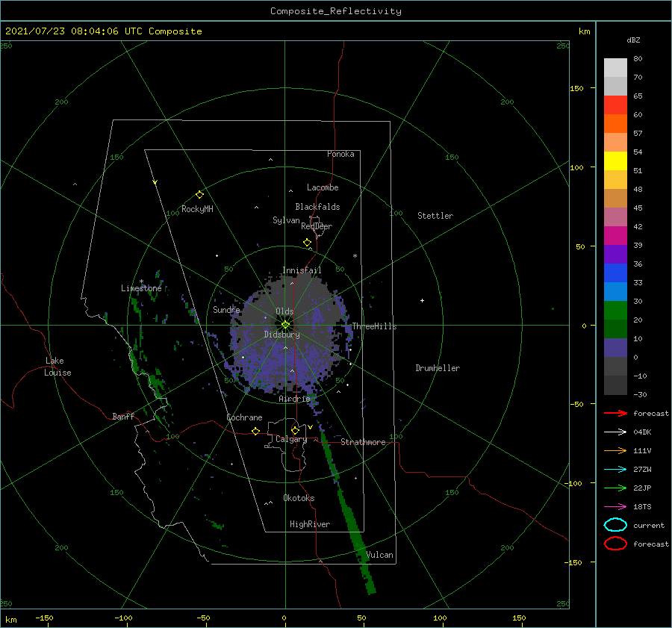Screen dimensions: 672x628
Task: Click the light gray 70-80 dBZ swatch
Action: coord(615,68)
